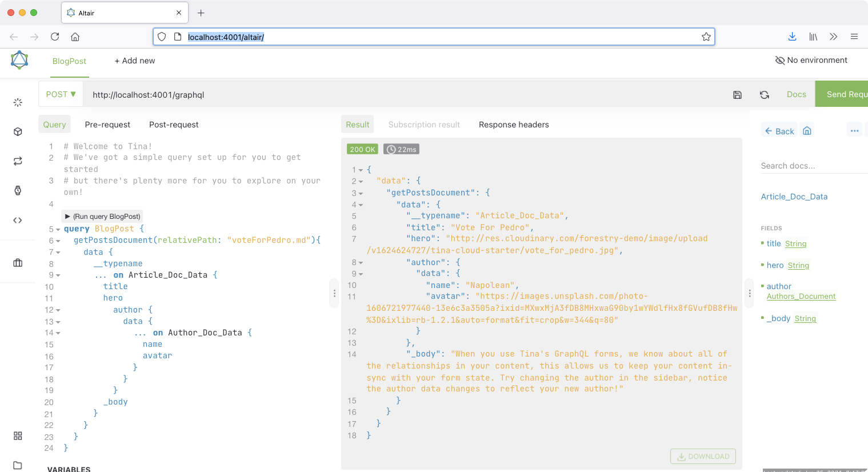This screenshot has width=868, height=472.
Task: Open the title String type link
Action: [x=795, y=244]
